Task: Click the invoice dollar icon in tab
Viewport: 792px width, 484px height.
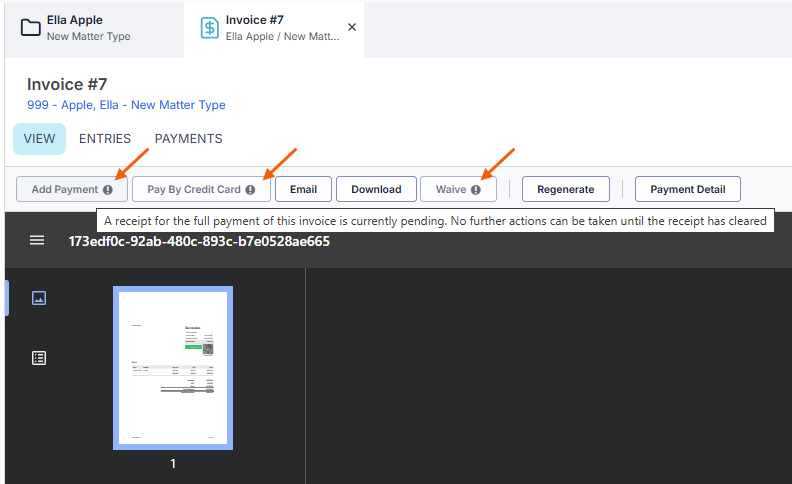Action: pos(210,28)
